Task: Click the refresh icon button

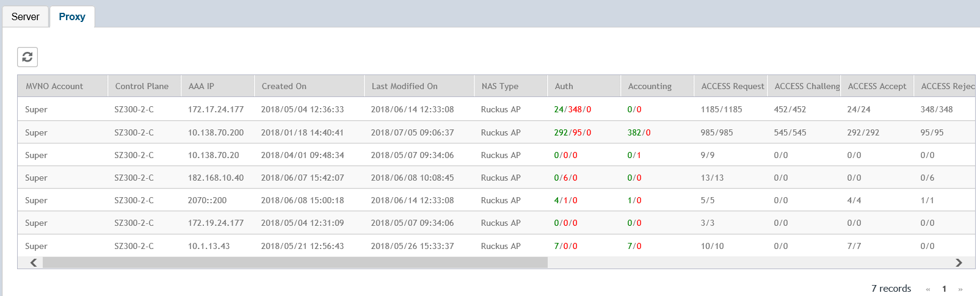Action: (x=27, y=57)
